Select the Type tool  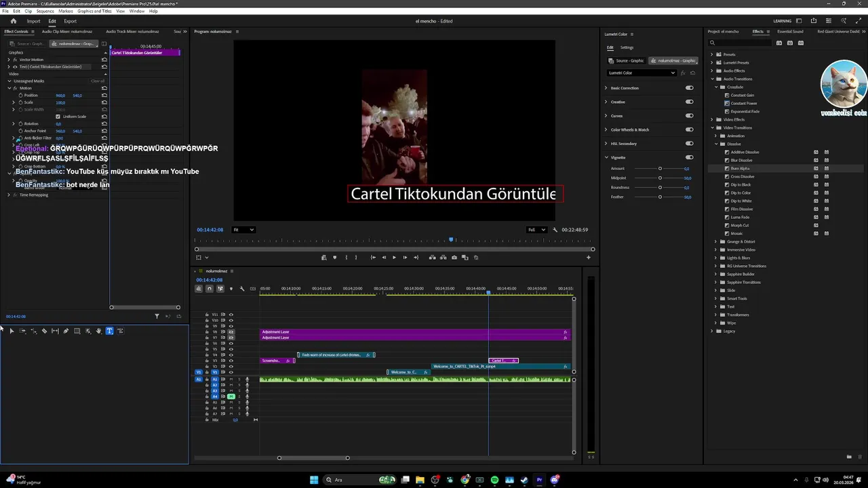[109, 331]
